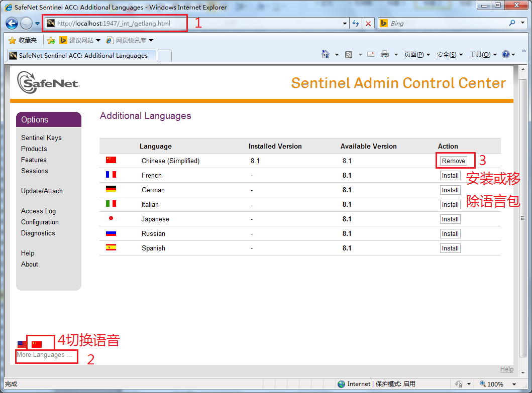Screen dimensions: 532x393
Task: Select the Chinese flag at bottom left
Action: (x=37, y=344)
